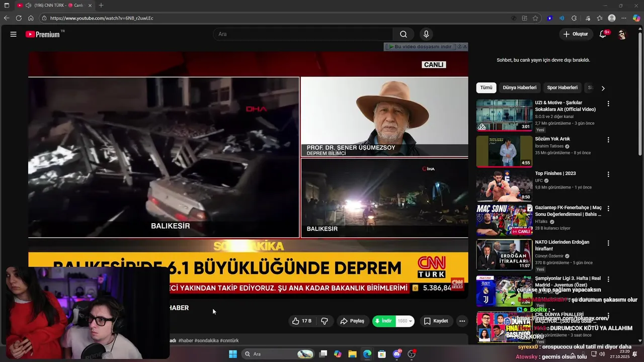Open UZI & Motive Şarkılar video thumbnail

tap(504, 115)
